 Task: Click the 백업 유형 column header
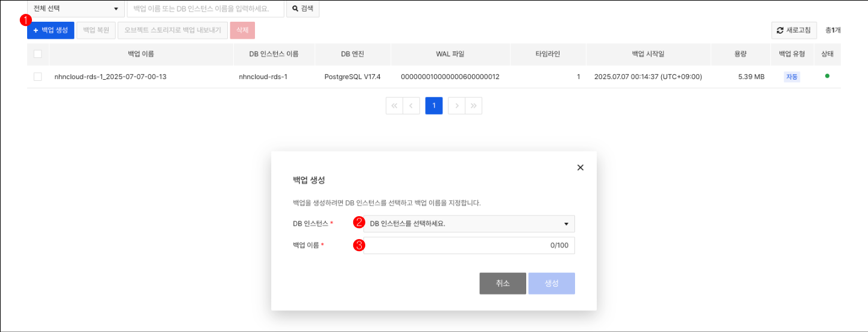791,54
